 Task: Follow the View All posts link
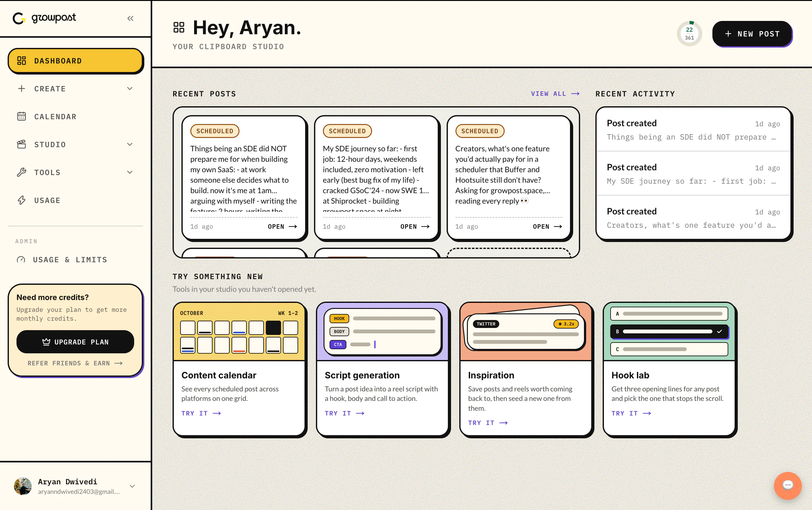555,94
